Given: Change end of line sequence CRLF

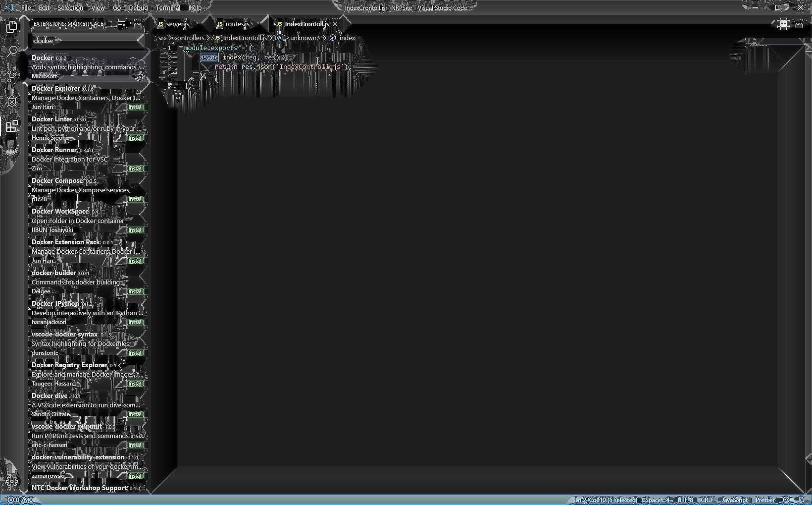Looking at the screenshot, I should [x=707, y=500].
